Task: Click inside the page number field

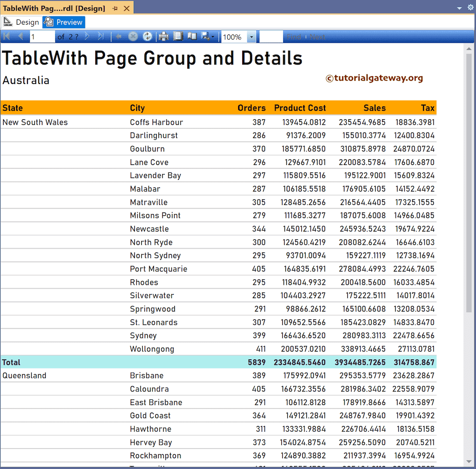Action: point(42,36)
